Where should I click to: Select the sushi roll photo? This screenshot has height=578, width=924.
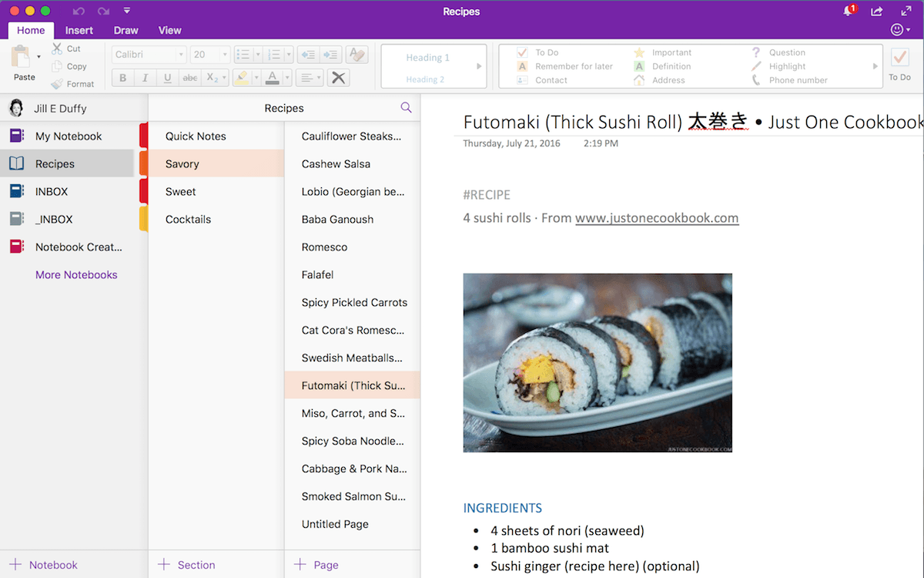tap(598, 362)
